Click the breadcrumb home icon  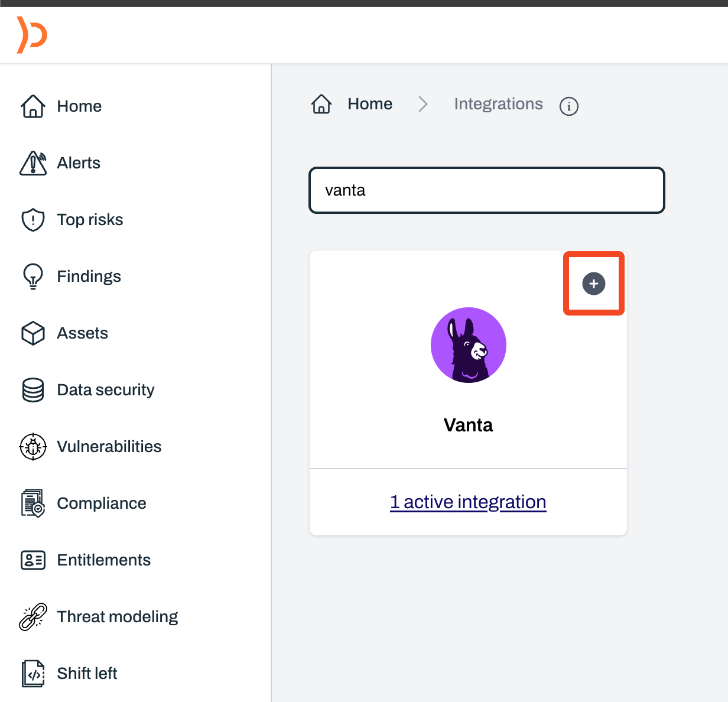click(321, 104)
